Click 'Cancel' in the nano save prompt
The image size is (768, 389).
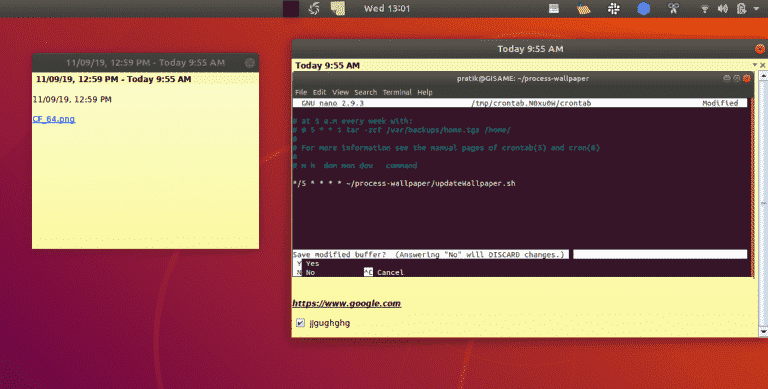[390, 272]
